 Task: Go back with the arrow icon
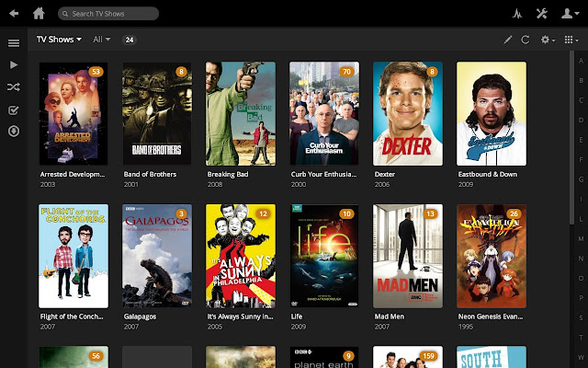14,14
